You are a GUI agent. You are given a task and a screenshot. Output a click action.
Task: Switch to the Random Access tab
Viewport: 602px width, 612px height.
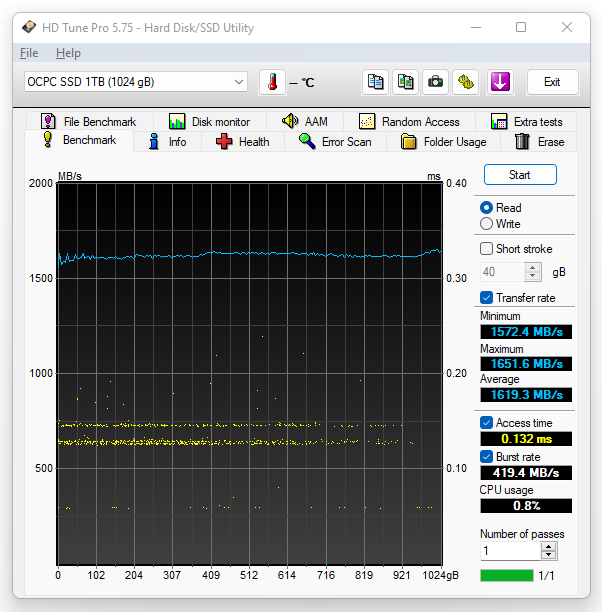pos(409,121)
